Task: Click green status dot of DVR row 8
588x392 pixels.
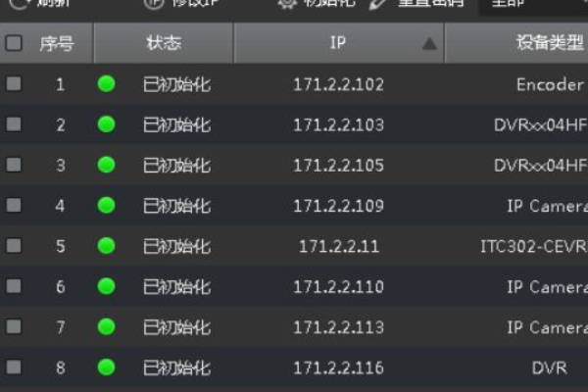Action: click(106, 367)
